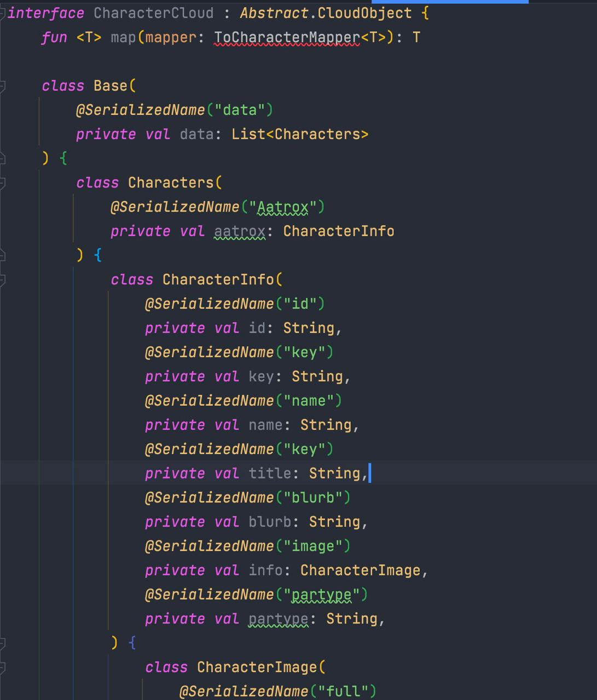Image resolution: width=597 pixels, height=700 pixels.
Task: Click the 'map' function name
Action: pyautogui.click(x=123, y=38)
